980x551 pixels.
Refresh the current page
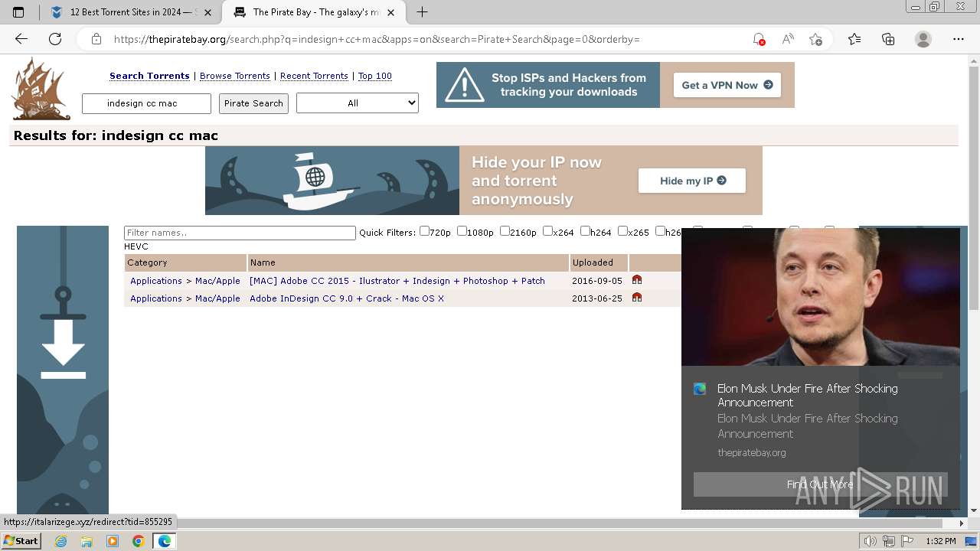tap(55, 39)
